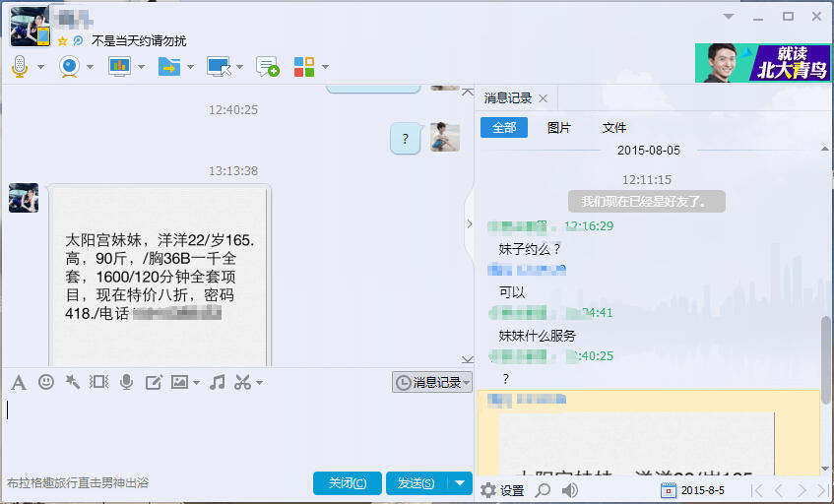
Task: Go to first page of message history
Action: [x=758, y=490]
